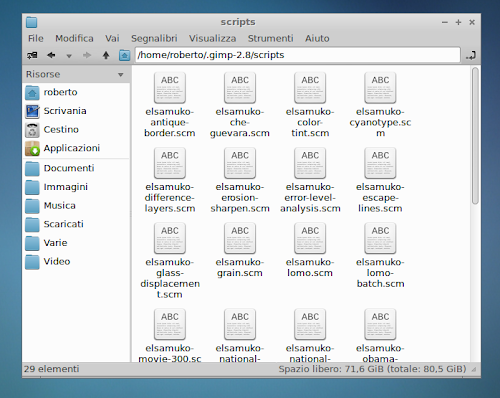Screen dimensions: 500x398
Task: Go to parent folder up arrow
Action: point(106,55)
